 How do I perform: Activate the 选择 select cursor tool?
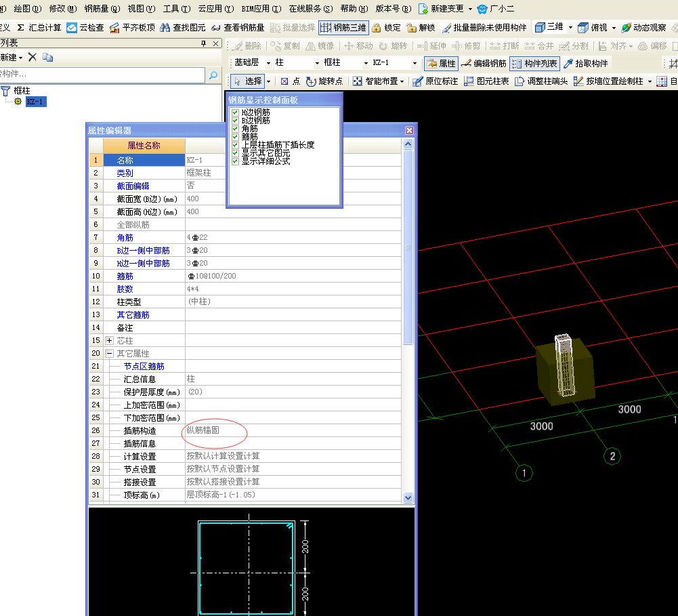coord(248,81)
